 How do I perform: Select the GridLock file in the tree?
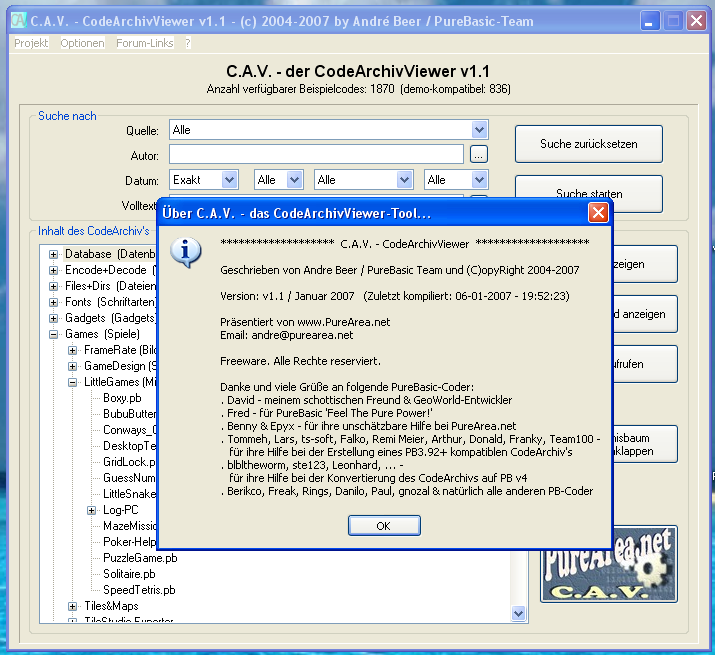pos(129,462)
